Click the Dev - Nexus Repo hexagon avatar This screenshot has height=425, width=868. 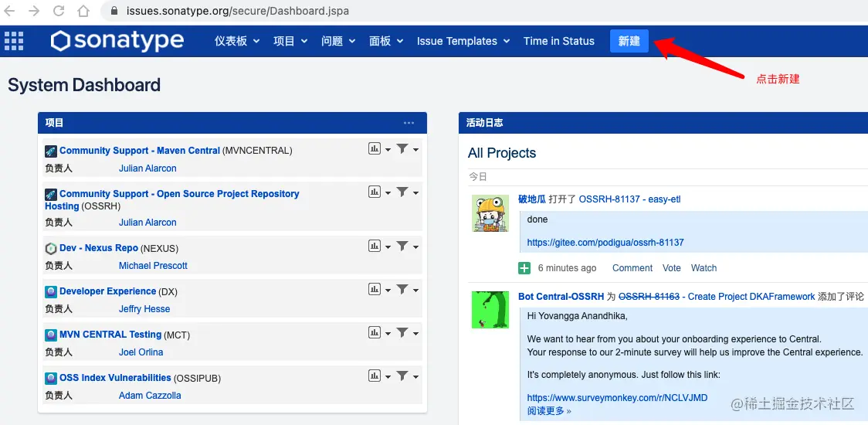click(x=51, y=248)
